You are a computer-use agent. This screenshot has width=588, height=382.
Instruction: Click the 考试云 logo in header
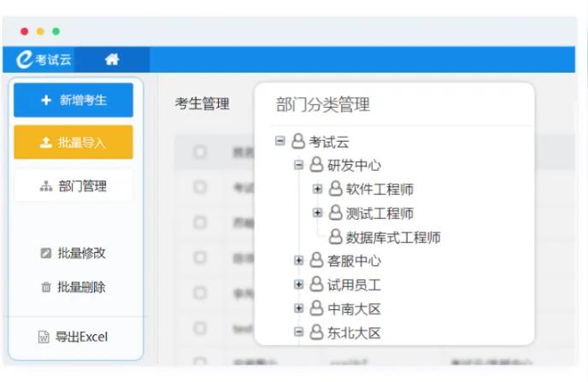click(44, 60)
